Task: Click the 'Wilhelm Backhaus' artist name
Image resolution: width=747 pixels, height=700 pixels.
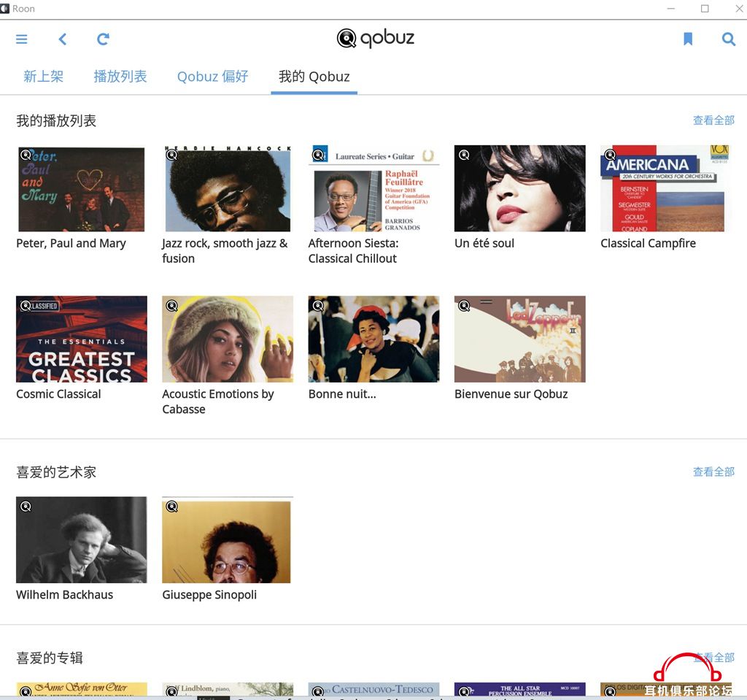Action: coord(65,595)
